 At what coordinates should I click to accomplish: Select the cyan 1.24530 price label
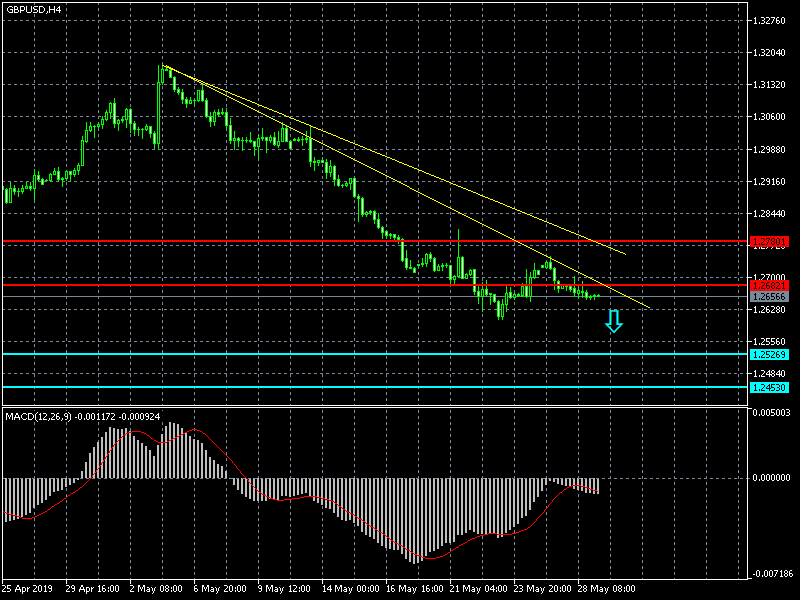tap(769, 387)
